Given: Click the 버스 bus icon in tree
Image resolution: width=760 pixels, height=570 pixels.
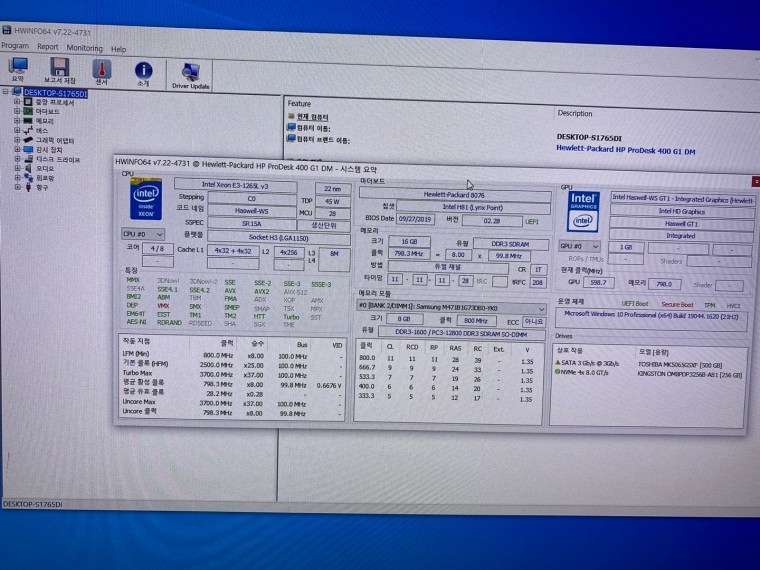Looking at the screenshot, I should click(x=28, y=130).
